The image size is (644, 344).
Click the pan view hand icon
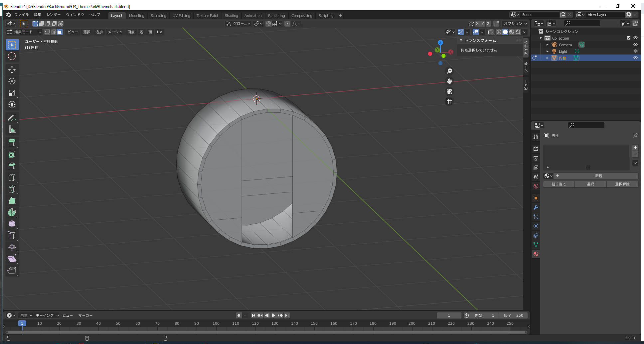[x=449, y=81]
